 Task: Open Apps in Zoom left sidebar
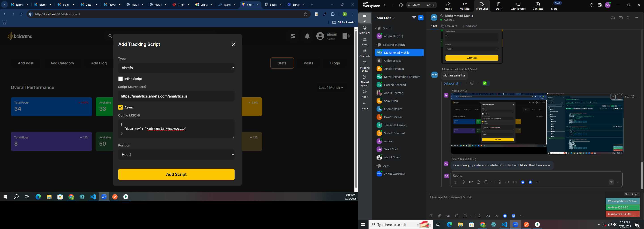coord(365,94)
